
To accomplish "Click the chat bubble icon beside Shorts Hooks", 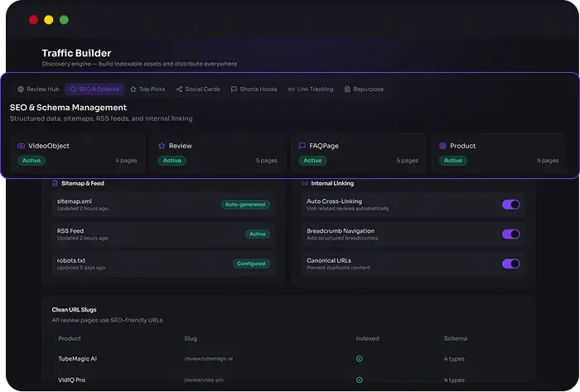I will [x=234, y=90].
